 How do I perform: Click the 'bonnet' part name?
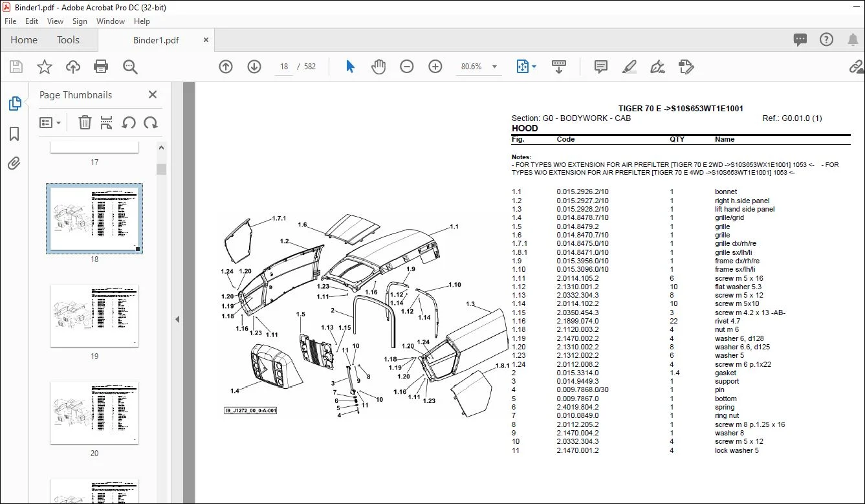[726, 192]
